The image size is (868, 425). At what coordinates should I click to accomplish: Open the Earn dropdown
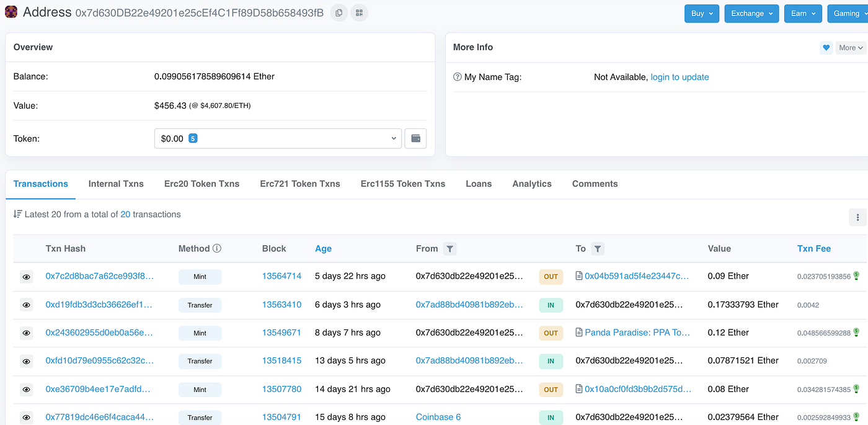[803, 14]
